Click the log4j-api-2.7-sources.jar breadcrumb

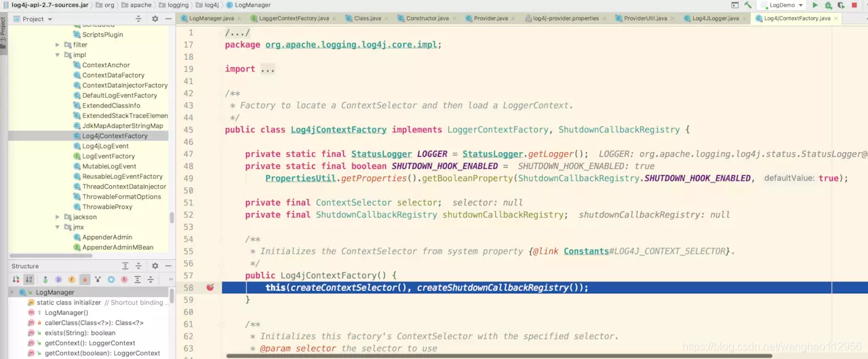coord(45,5)
